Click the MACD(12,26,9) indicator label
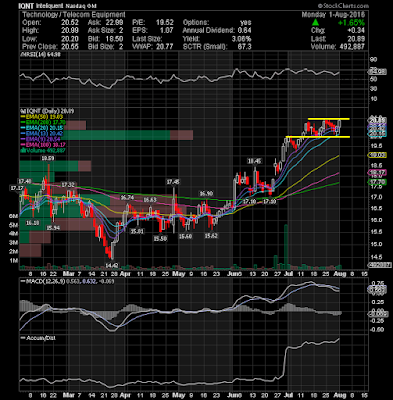The width and height of the screenshot is (393, 400). point(45,282)
